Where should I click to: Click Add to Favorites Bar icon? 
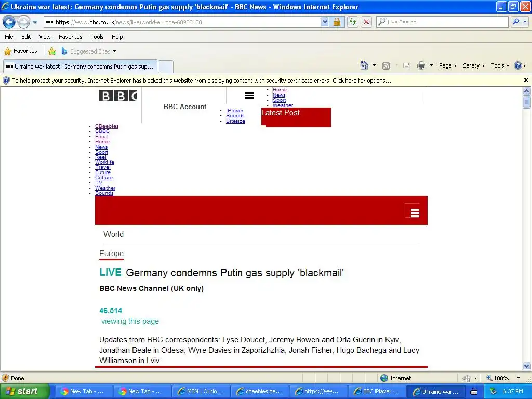(52, 51)
